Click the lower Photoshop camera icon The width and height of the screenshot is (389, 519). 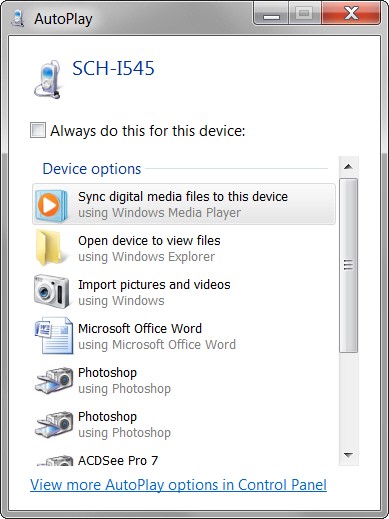[54, 424]
